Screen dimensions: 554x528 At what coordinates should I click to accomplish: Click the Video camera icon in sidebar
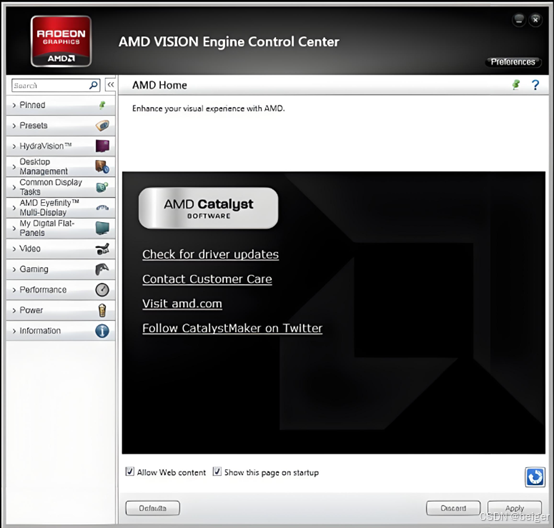coord(102,249)
